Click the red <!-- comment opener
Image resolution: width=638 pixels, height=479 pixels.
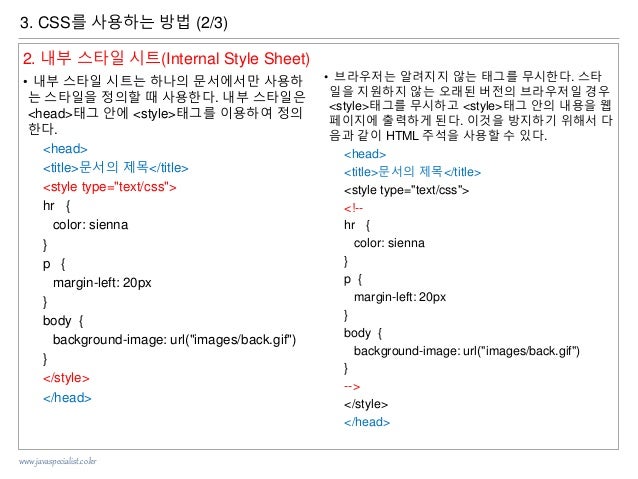[x=353, y=208]
